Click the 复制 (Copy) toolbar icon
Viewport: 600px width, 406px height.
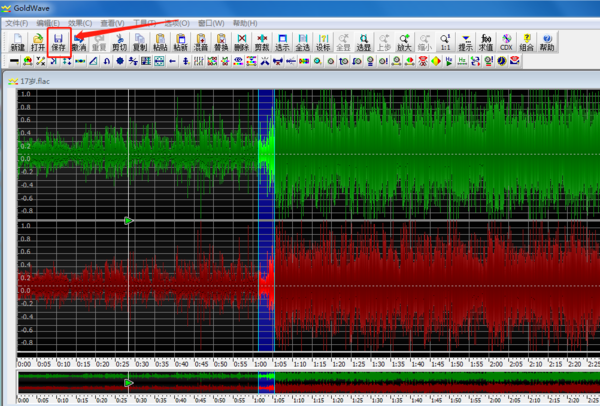tap(140, 42)
